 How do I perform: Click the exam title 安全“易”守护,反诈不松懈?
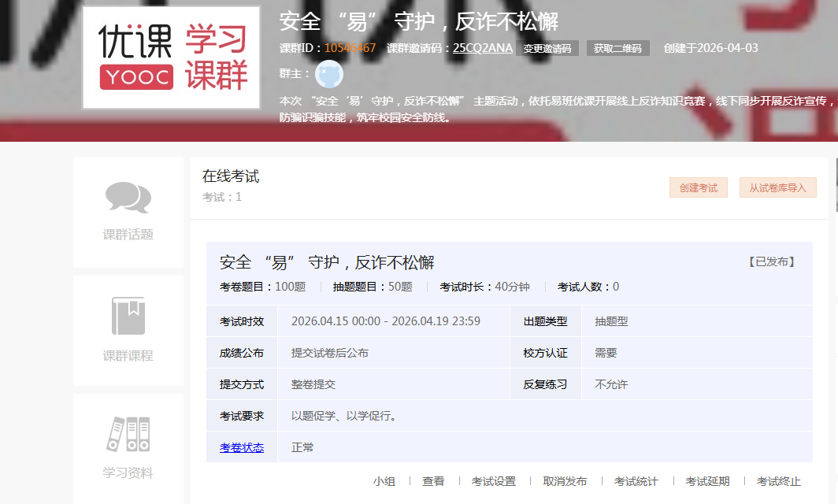327,262
